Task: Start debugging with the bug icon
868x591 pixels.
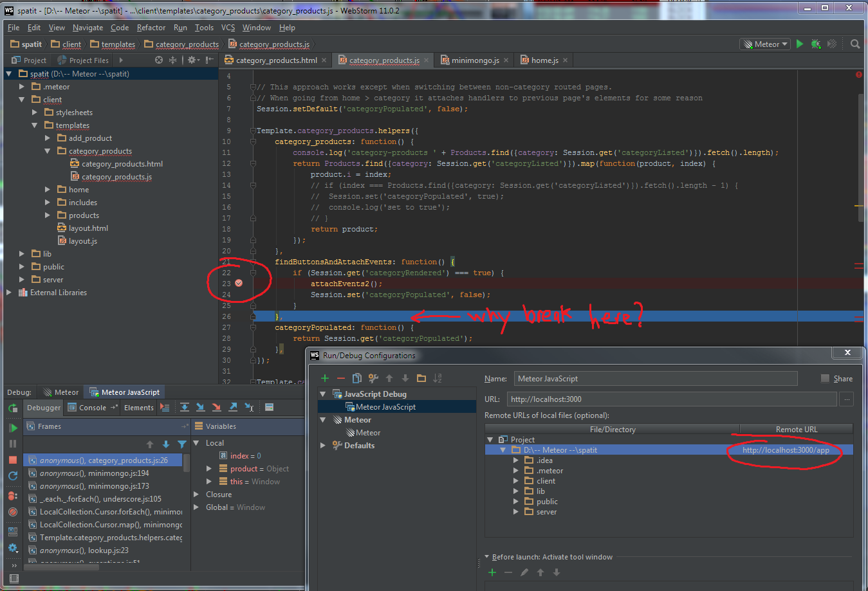Action: coord(816,44)
